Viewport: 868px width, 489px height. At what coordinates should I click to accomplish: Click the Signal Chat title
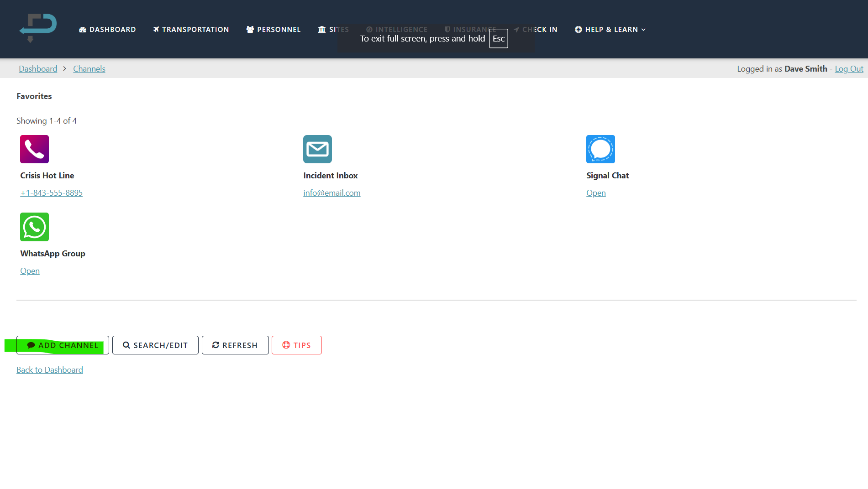pyautogui.click(x=608, y=176)
